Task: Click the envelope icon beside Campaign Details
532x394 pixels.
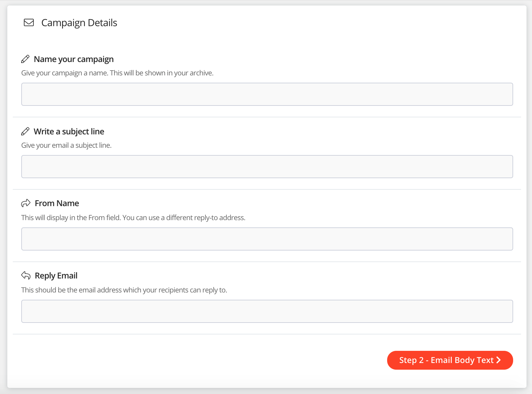Action: (x=29, y=22)
